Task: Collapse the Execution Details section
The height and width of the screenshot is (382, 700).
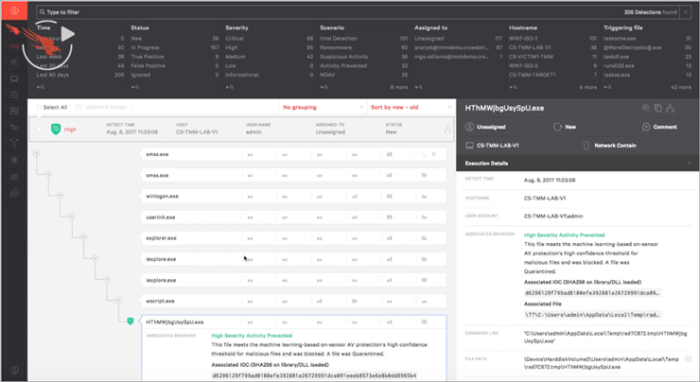Action: coord(689,163)
